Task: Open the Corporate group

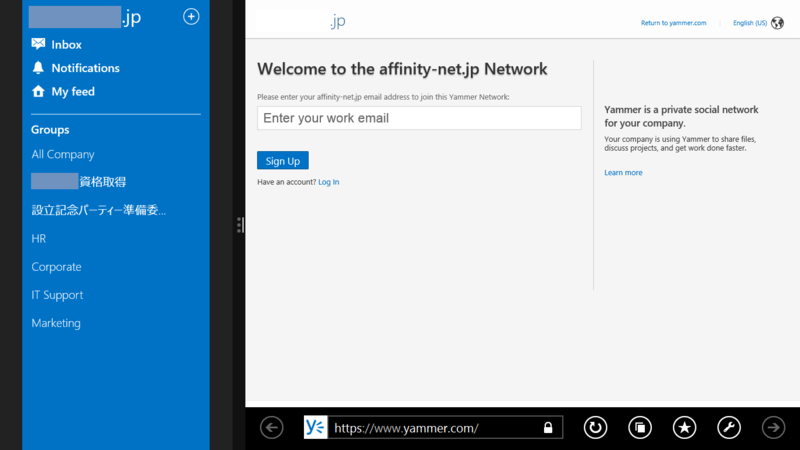Action: (56, 267)
